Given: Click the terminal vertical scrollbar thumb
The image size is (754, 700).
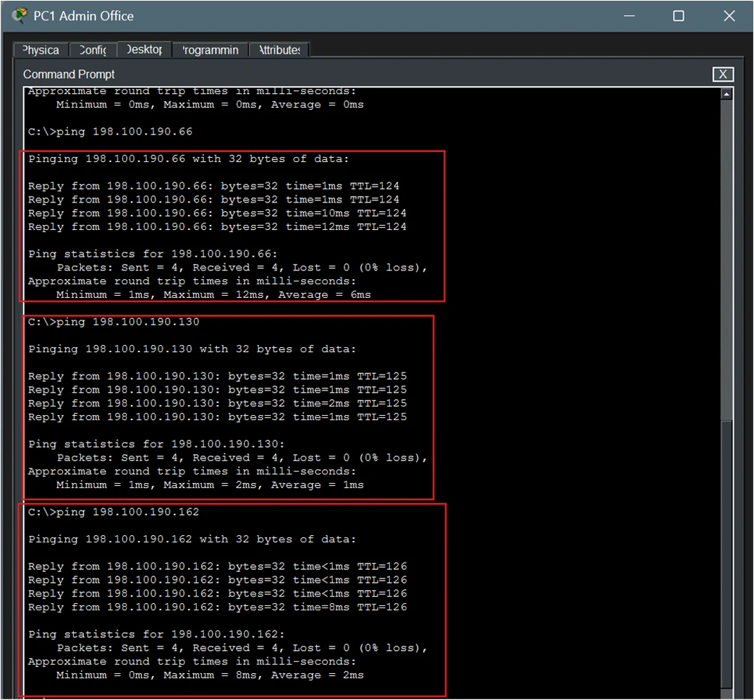Looking at the screenshot, I should 727,554.
